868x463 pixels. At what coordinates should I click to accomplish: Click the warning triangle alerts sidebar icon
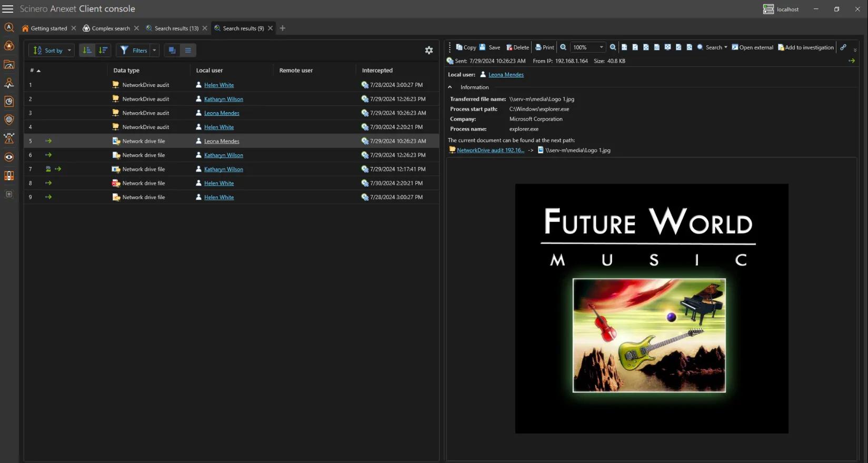pos(9,139)
